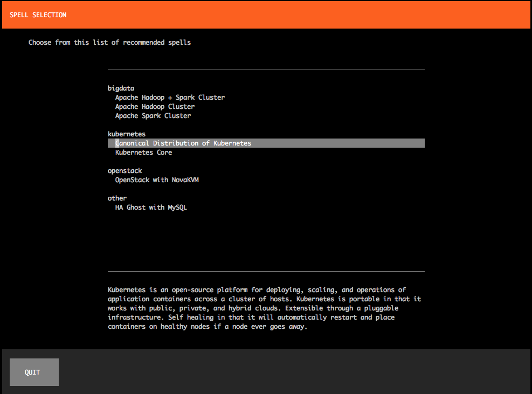
Task: Click the divider line above the description
Action: pyautogui.click(x=266, y=271)
